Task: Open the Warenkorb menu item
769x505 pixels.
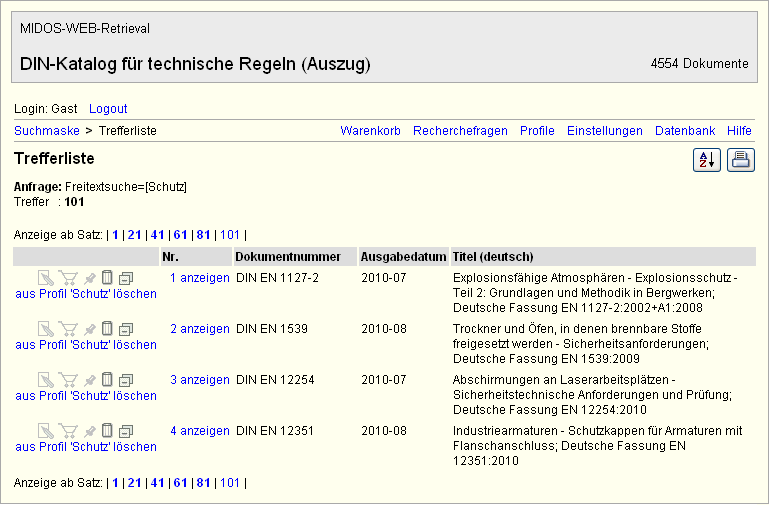Action: [x=370, y=131]
